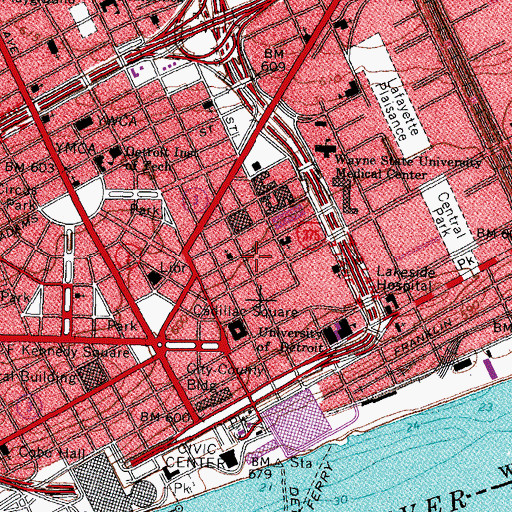
Task: Click the depth number "30" in the river
Action: 340,500
